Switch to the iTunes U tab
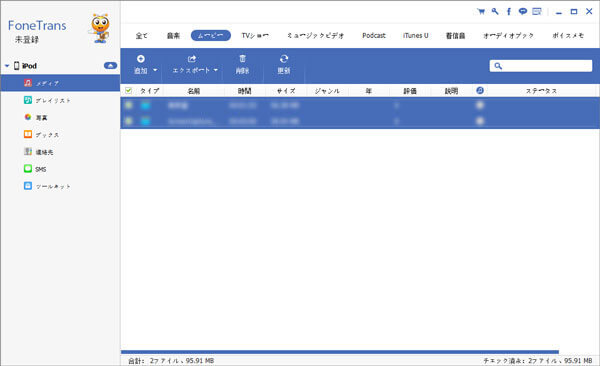 [416, 36]
